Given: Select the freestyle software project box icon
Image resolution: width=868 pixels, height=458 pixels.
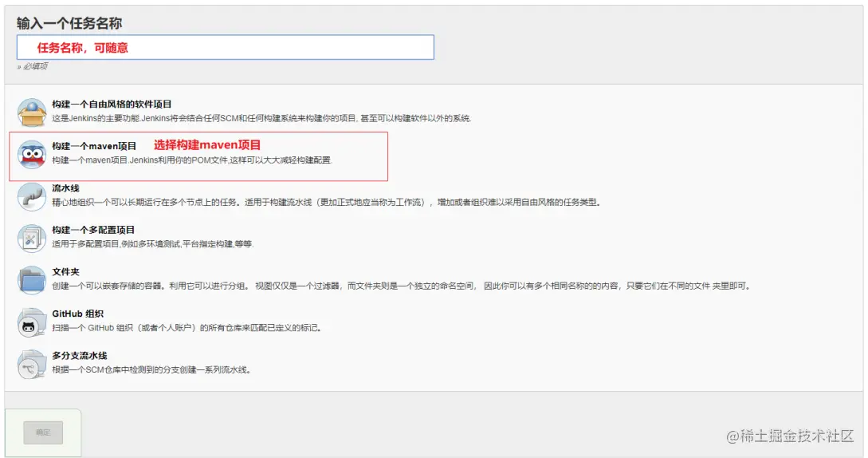Looking at the screenshot, I should (32, 113).
